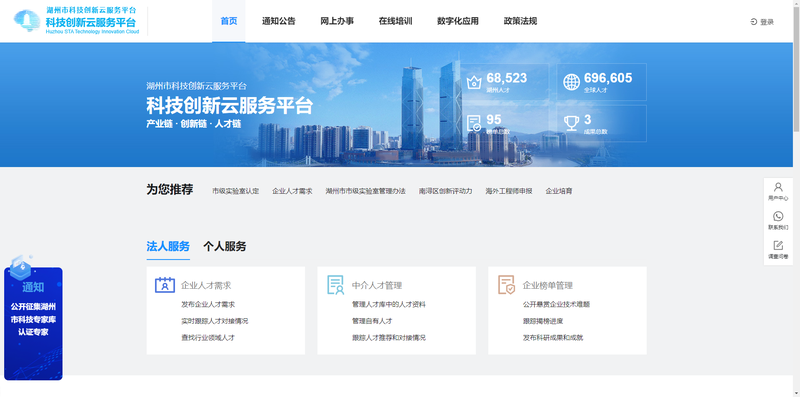Switch to the 个人服务 tab
The width and height of the screenshot is (800, 397).
224,246
